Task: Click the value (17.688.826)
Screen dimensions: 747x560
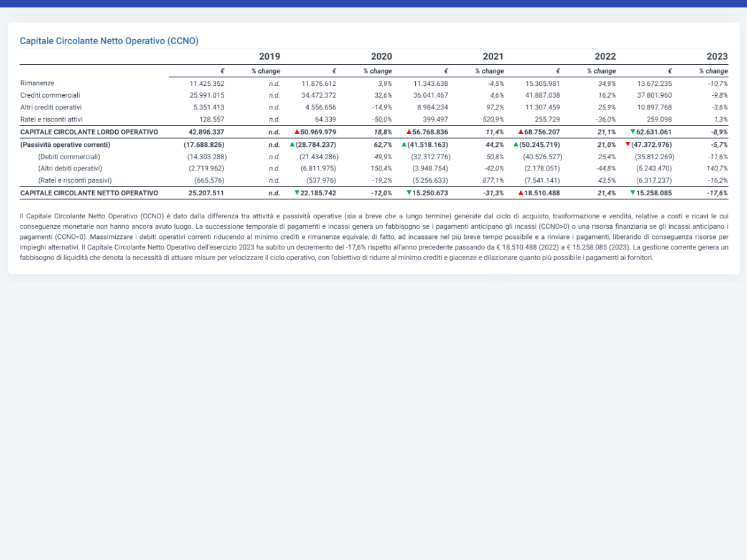Action: point(204,144)
